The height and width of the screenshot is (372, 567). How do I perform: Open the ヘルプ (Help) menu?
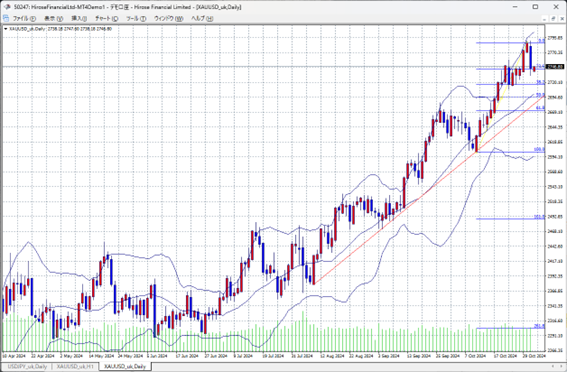(202, 18)
